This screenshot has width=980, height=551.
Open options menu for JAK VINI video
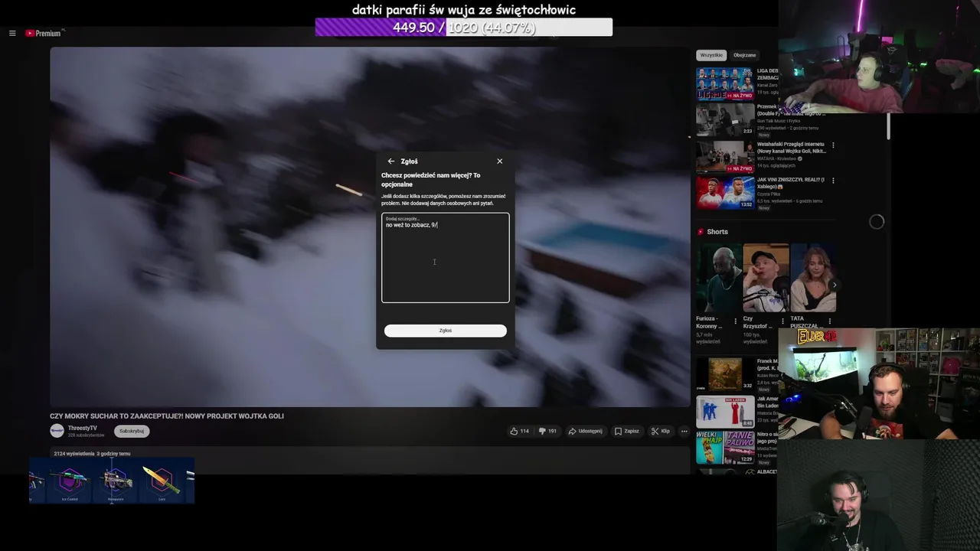click(x=833, y=181)
